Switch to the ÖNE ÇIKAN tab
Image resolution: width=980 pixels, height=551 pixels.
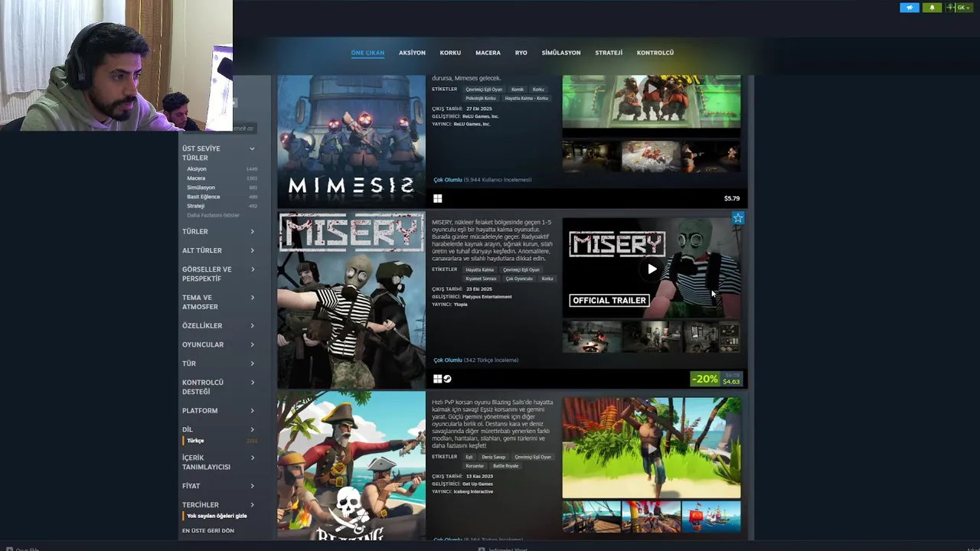point(367,53)
